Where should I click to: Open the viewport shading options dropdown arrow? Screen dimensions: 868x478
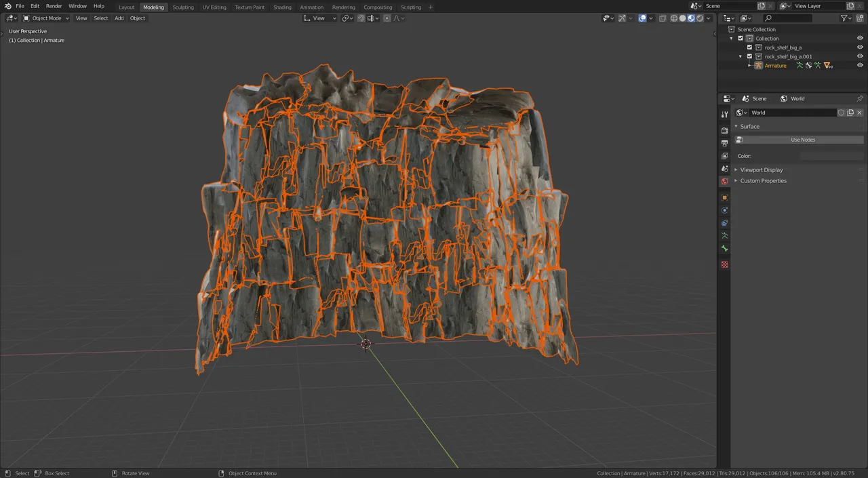(709, 18)
